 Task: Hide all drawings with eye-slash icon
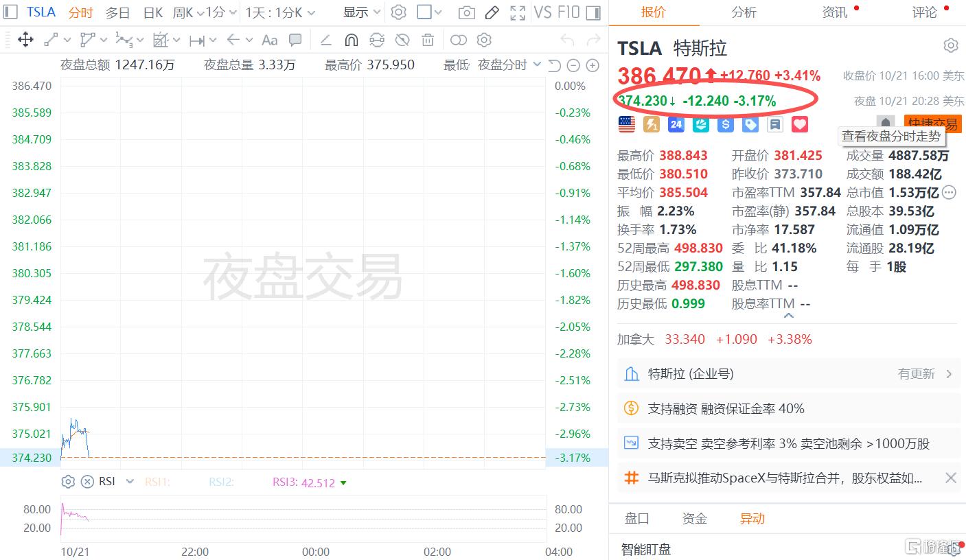click(402, 40)
